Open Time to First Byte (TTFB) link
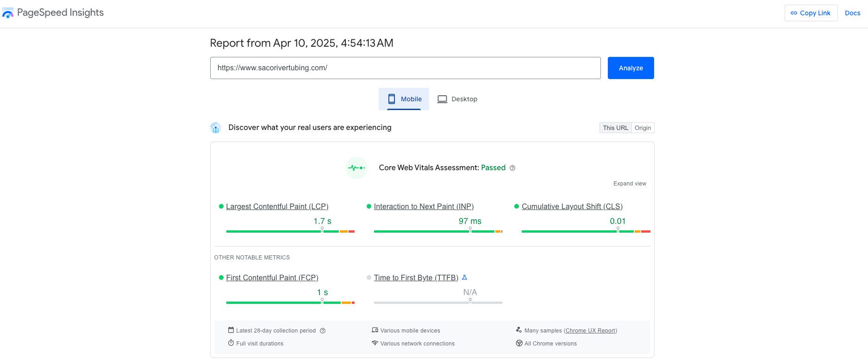The height and width of the screenshot is (364, 868). coord(416,278)
